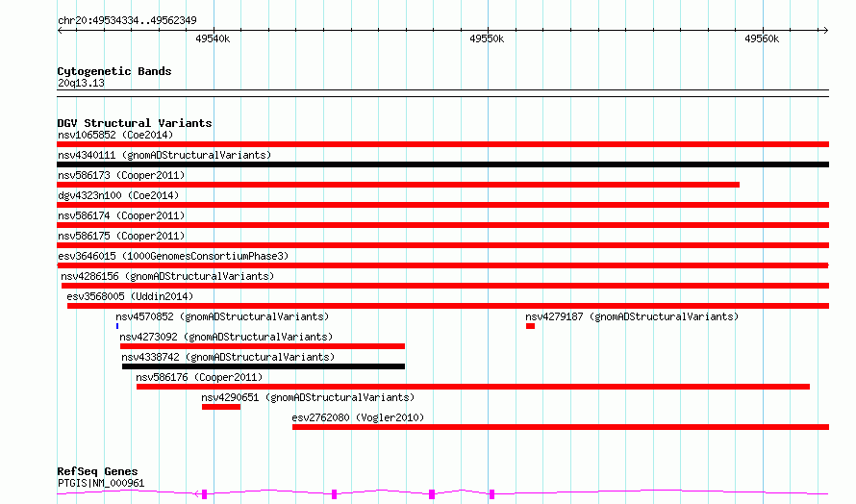Select the small blue nsv4570852 marker
The width and height of the screenshot is (856, 504).
pos(117,326)
